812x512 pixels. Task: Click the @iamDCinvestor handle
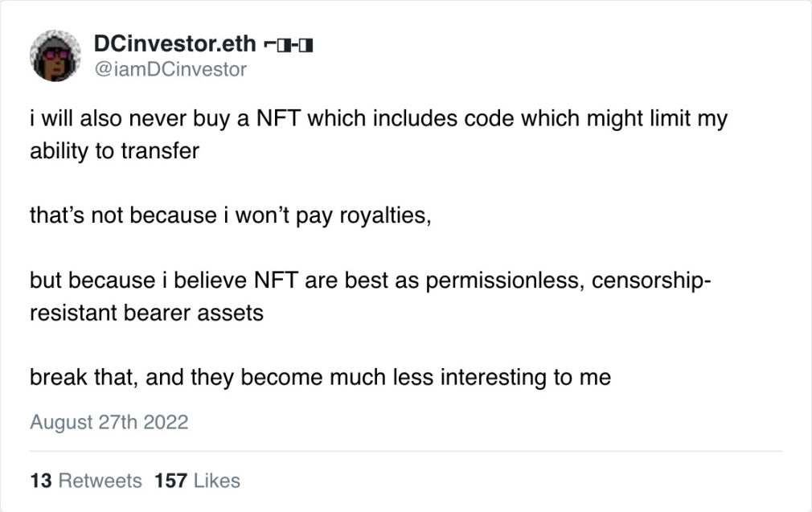[x=170, y=70]
